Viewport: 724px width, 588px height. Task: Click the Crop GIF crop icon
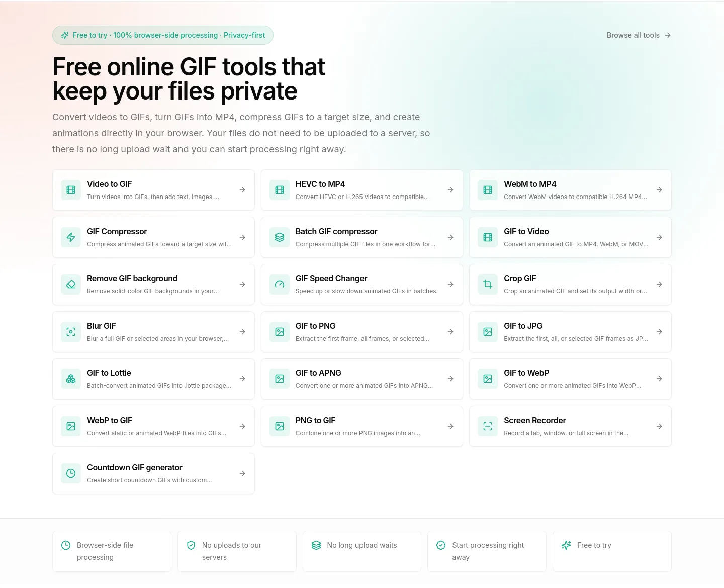point(488,284)
